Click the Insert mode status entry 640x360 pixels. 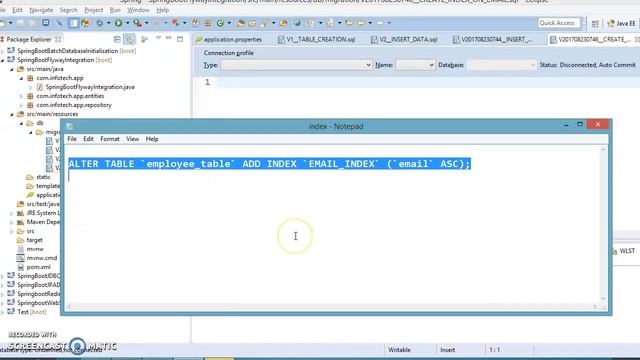point(447,350)
